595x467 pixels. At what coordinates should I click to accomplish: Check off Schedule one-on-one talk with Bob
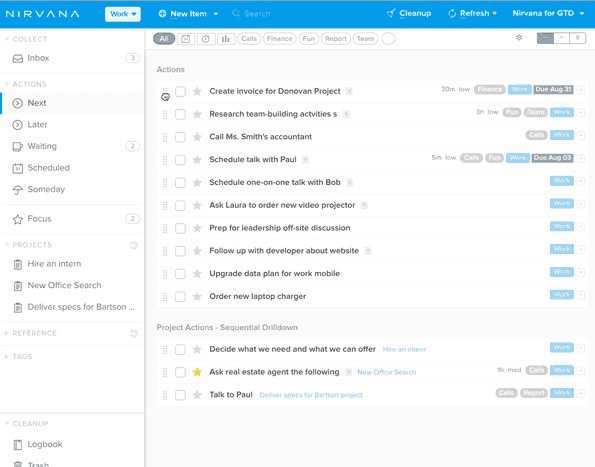[x=180, y=182]
